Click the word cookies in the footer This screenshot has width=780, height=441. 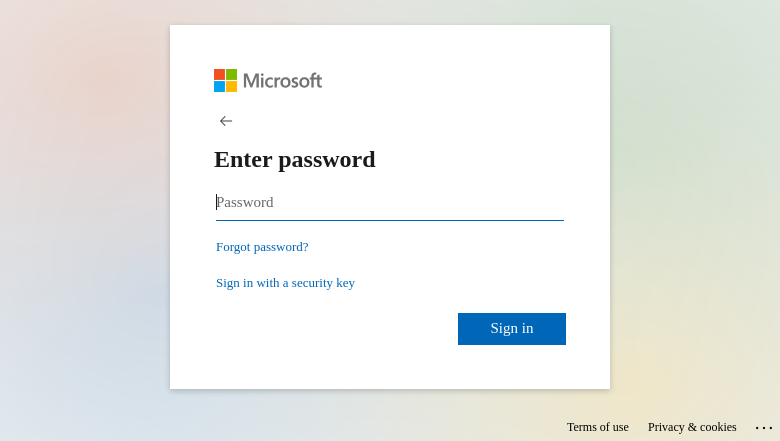(718, 427)
